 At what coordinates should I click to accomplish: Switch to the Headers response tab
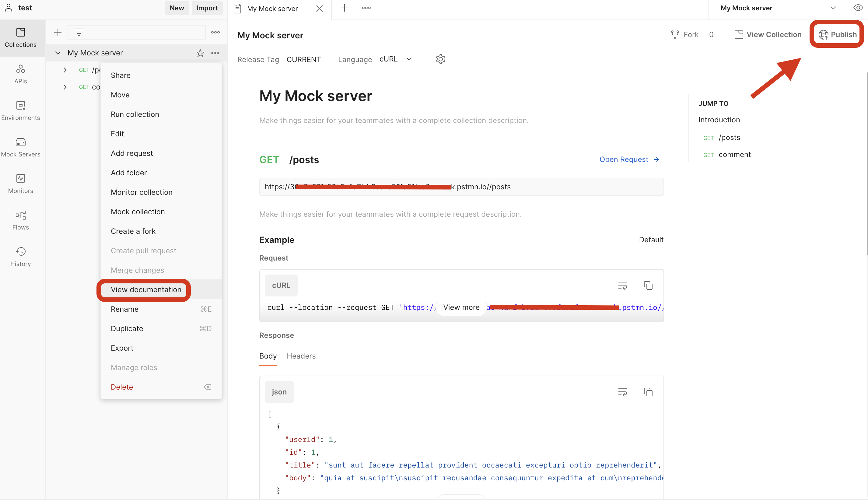[301, 356]
